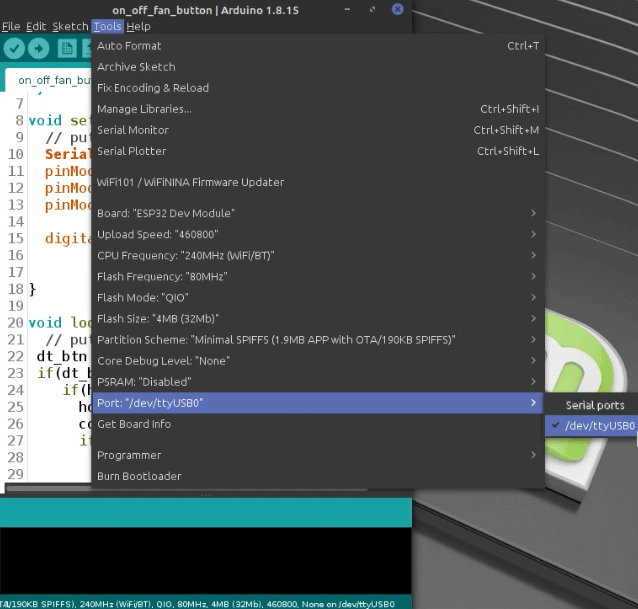The width and height of the screenshot is (638, 609).
Task: Click the Upload arrow toolbar icon
Action: (x=39, y=48)
